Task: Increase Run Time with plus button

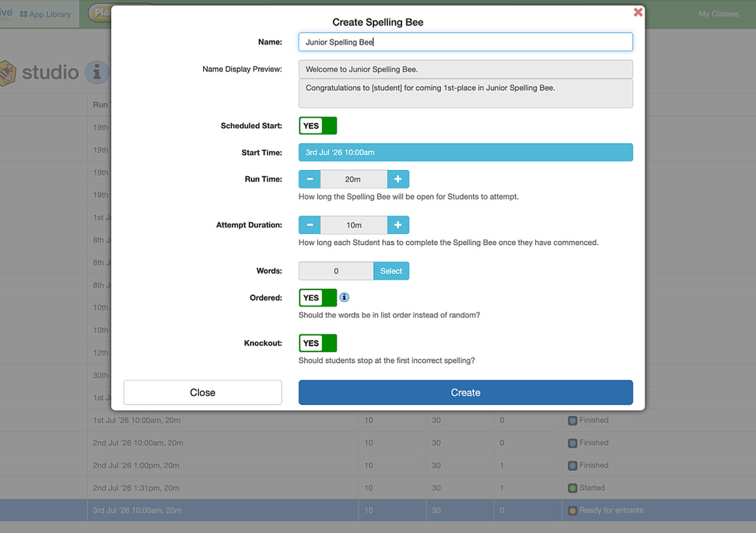Action: [398, 179]
